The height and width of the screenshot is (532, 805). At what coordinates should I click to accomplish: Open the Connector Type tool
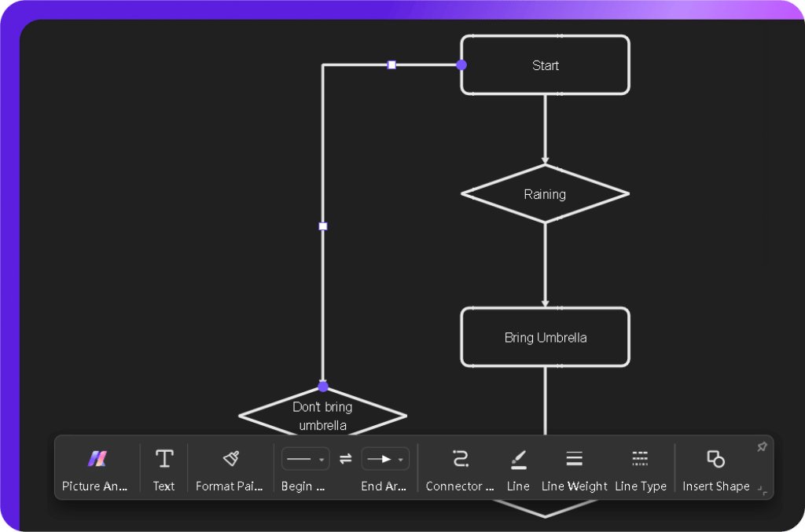(460, 458)
